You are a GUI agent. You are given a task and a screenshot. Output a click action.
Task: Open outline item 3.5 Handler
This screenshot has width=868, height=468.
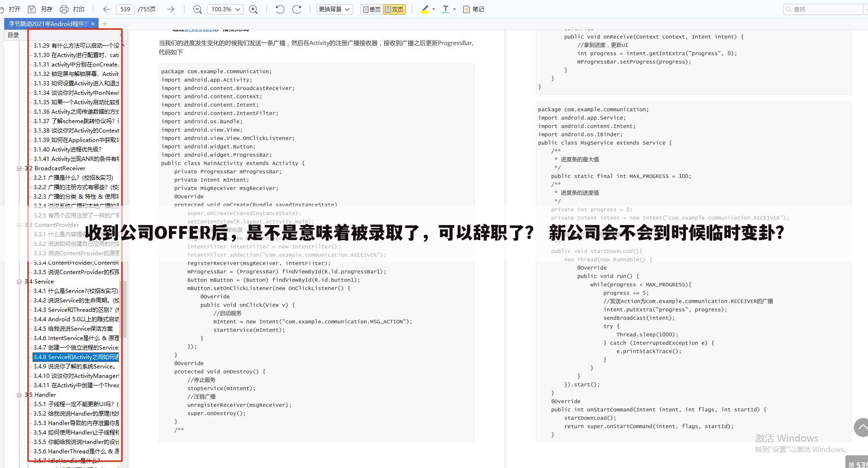[x=41, y=395]
